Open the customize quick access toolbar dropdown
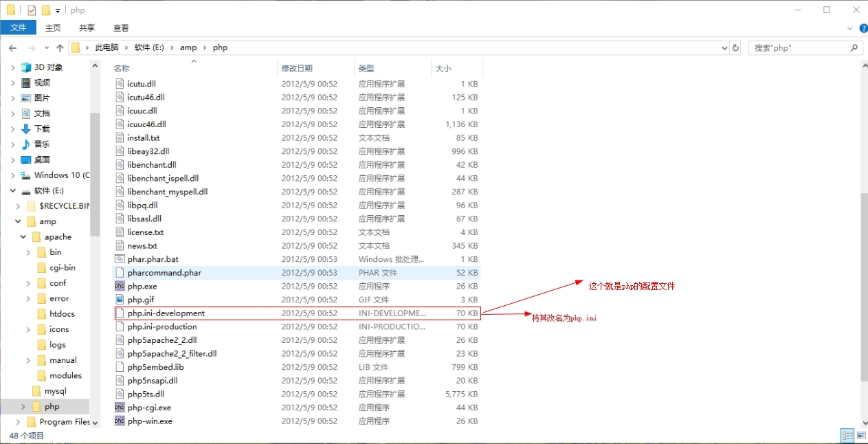 click(58, 10)
